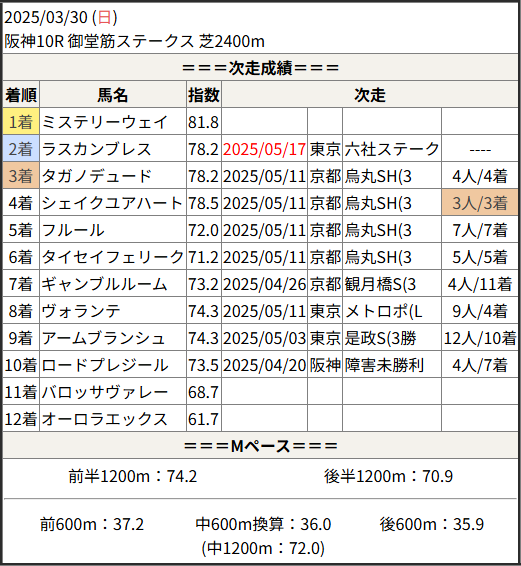Image resolution: width=521 pixels, height=566 pixels.
Task: Click the 是政S(3勝 race entry
Action: 380,338
